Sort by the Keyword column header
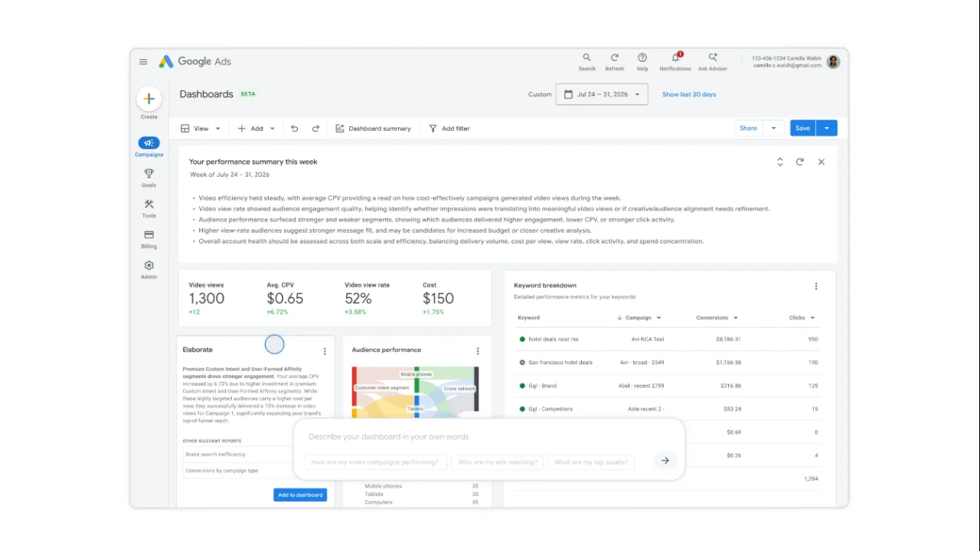 [528, 318]
